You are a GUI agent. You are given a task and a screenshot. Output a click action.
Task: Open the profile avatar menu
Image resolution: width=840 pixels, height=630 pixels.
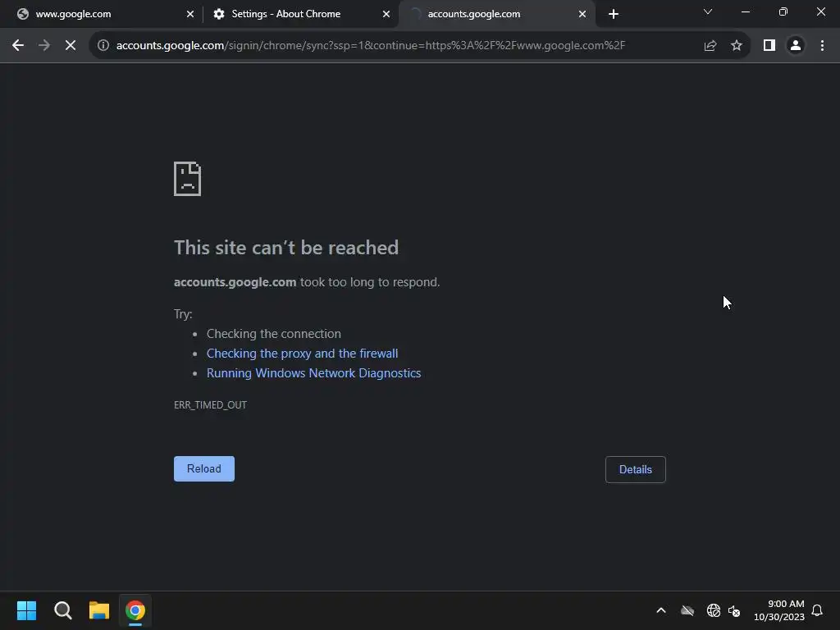[x=796, y=46]
